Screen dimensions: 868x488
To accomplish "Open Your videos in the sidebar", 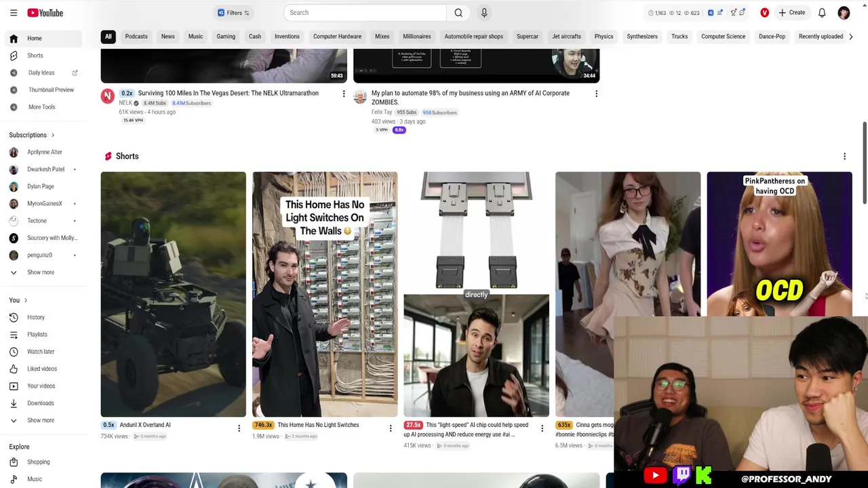I will pyautogui.click(x=43, y=386).
